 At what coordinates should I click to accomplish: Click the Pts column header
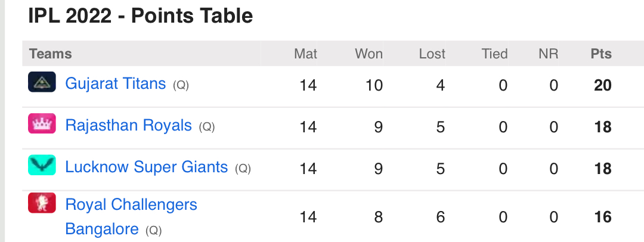pos(601,54)
